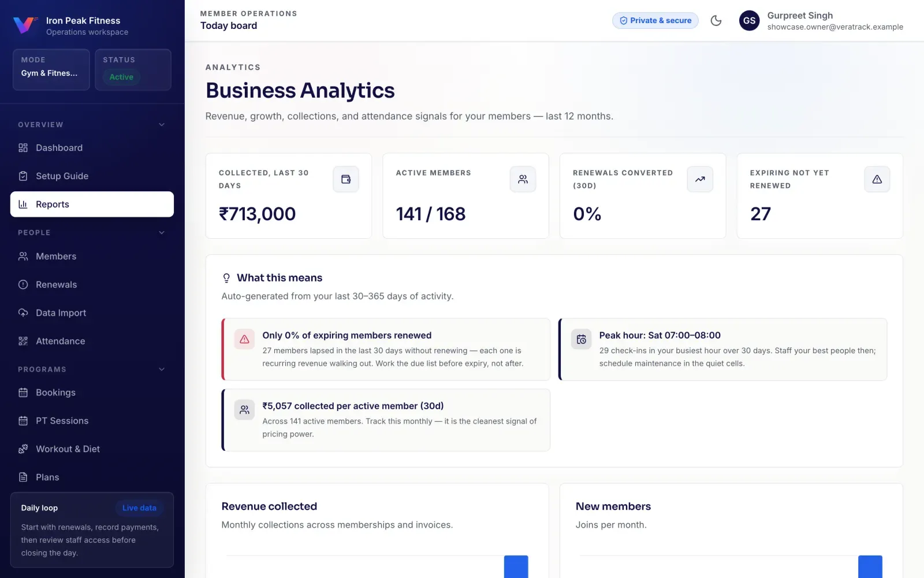Click the blue bar in New members chart
This screenshot has height=578, width=924.
tap(870, 566)
